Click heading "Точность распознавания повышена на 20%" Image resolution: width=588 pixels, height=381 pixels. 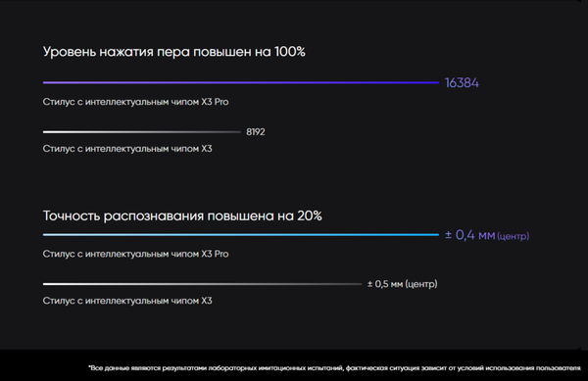[182, 215]
